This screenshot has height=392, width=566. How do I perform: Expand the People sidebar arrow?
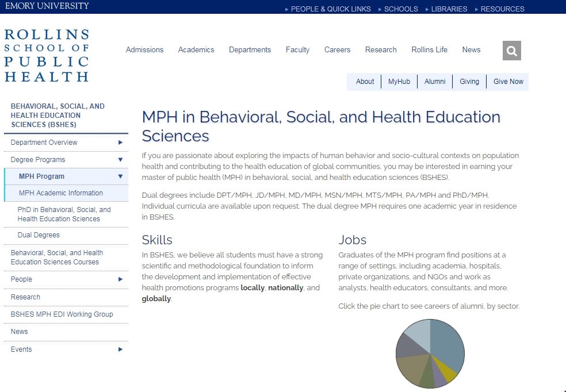120,279
